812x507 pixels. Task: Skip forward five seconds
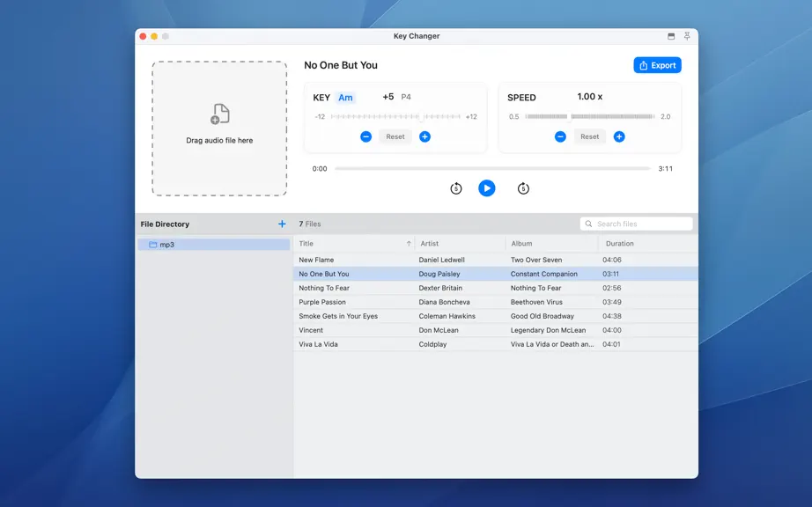pyautogui.click(x=523, y=188)
